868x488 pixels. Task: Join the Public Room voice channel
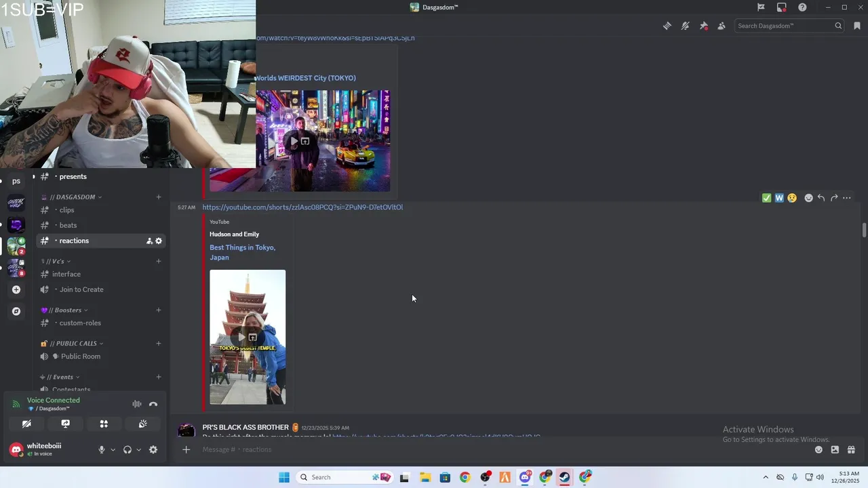tap(102, 357)
